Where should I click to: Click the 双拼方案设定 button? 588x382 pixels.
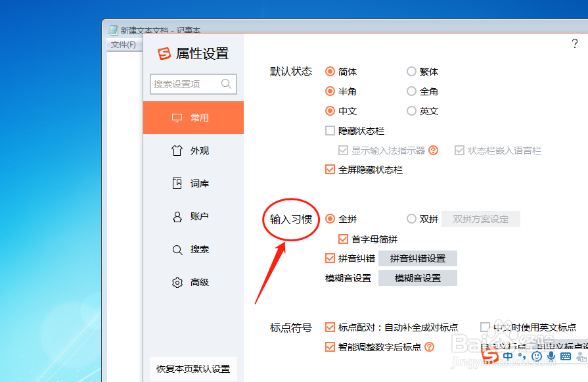481,219
